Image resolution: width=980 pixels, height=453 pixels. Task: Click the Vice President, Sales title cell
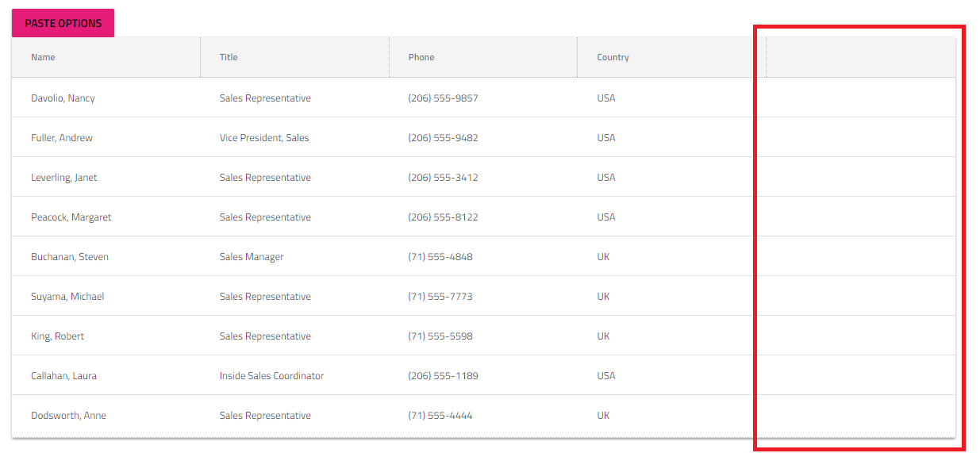coord(264,138)
